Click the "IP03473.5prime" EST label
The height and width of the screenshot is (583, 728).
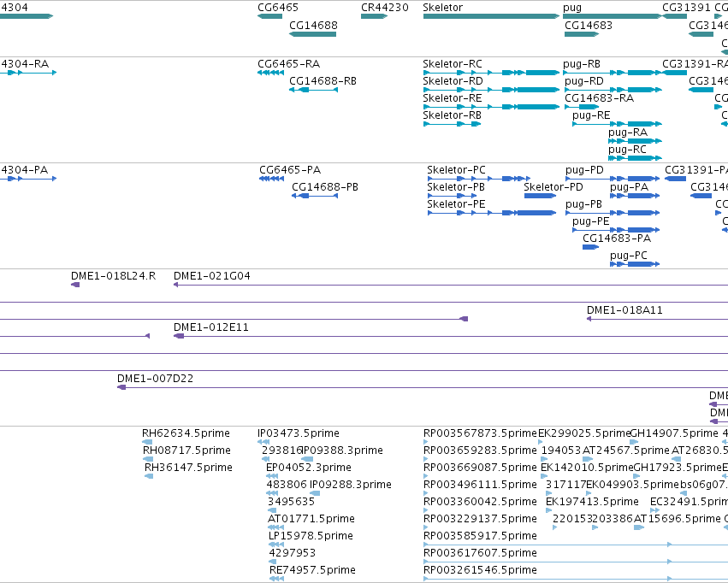299,433
